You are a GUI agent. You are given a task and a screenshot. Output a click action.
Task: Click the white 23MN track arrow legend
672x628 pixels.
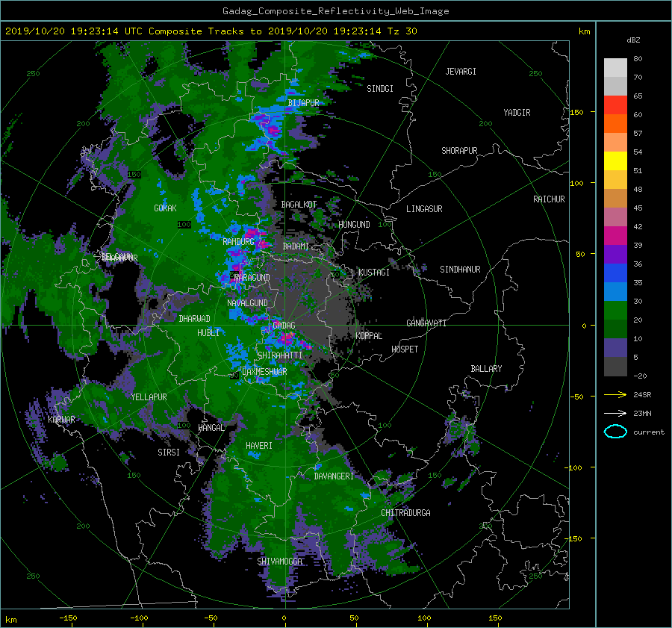pos(615,413)
